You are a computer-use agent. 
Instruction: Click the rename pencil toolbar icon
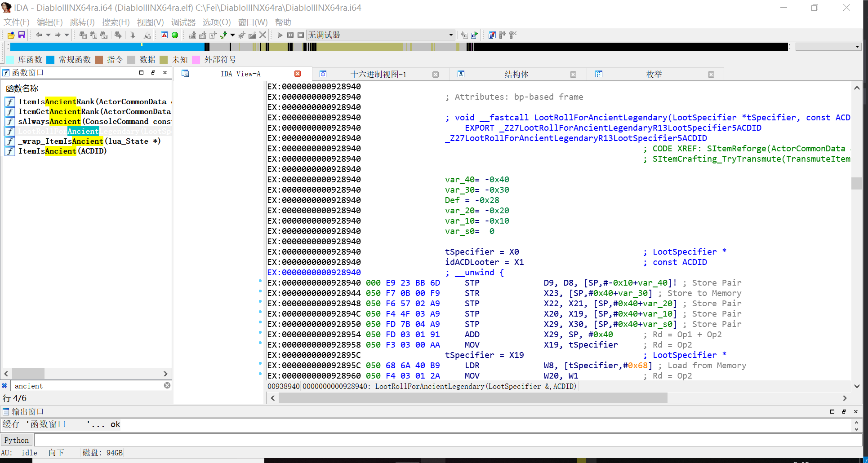(252, 35)
